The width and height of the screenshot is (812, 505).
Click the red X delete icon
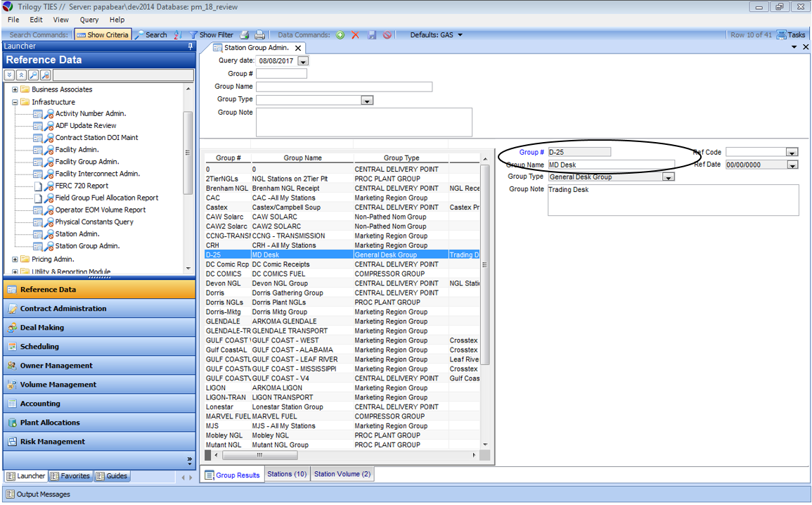click(355, 35)
